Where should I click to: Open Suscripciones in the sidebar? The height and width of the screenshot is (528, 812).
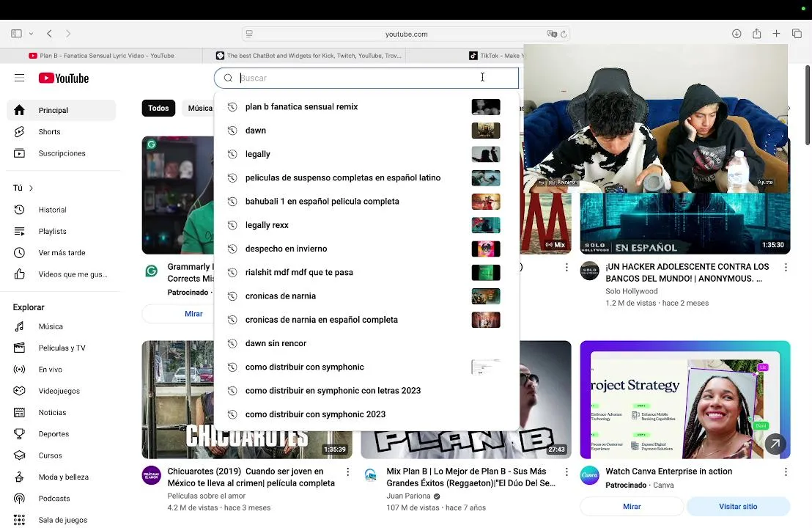(61, 153)
